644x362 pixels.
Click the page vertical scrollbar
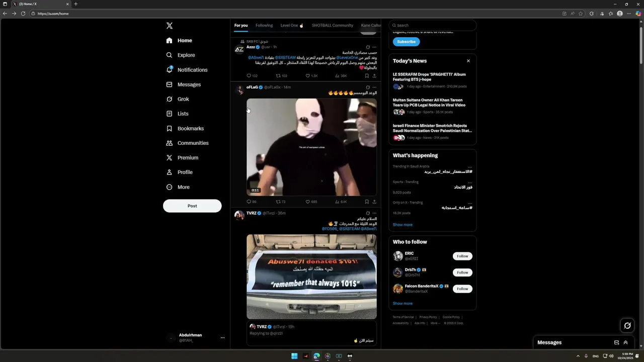click(x=641, y=45)
